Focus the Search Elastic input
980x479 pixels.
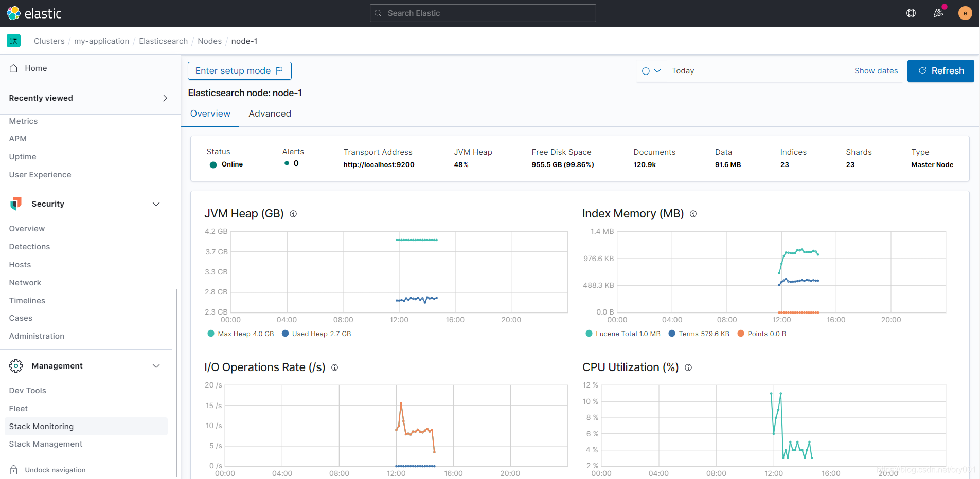click(x=483, y=13)
